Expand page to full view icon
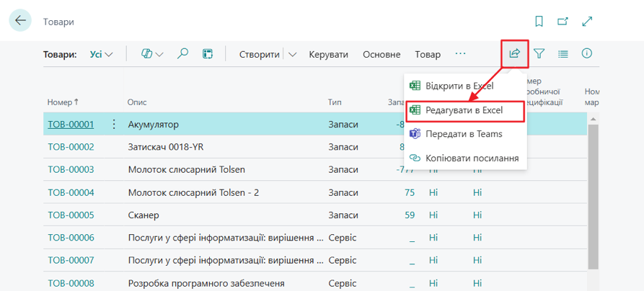Screen dimensions: 644x291 588,22
